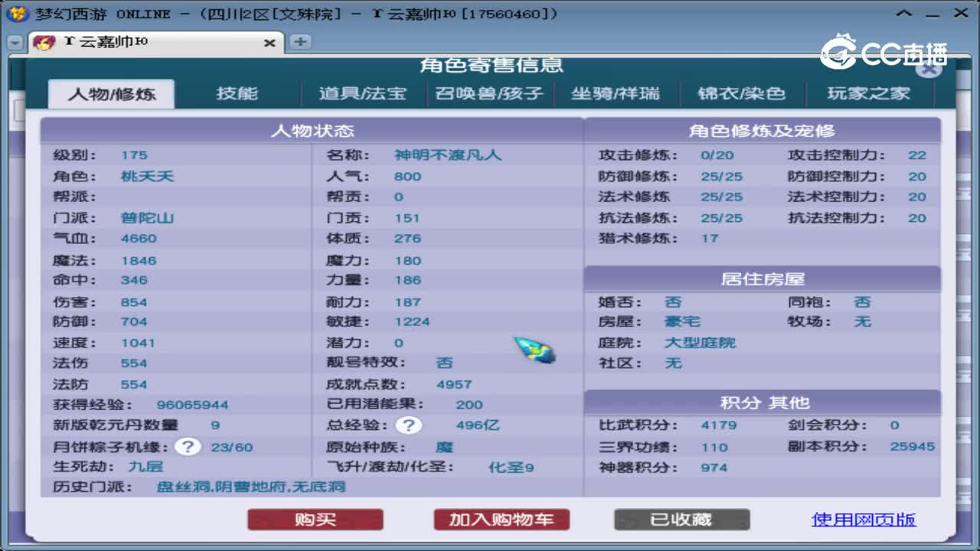Click the 魔法 value 1846
980x551 pixels.
pyautogui.click(x=139, y=260)
